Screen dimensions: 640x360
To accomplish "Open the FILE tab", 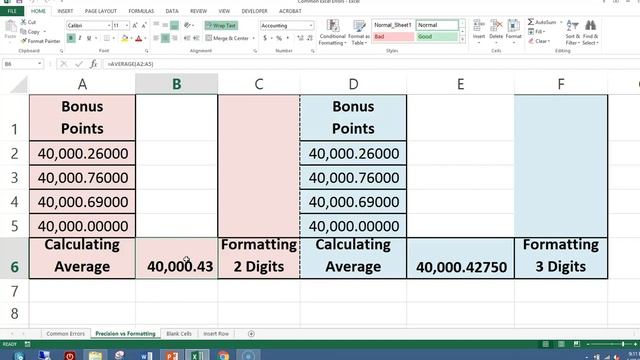I will point(12,11).
